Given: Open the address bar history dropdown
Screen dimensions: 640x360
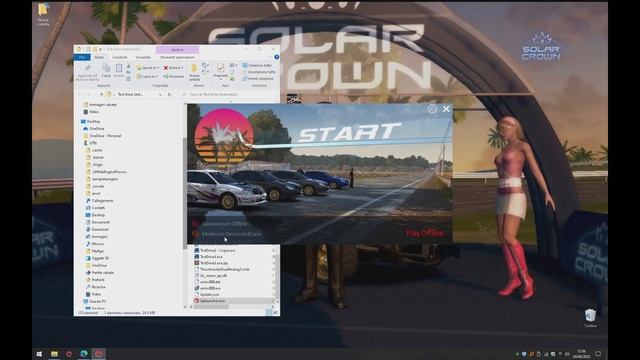Looking at the screenshot, I should click(x=160, y=94).
